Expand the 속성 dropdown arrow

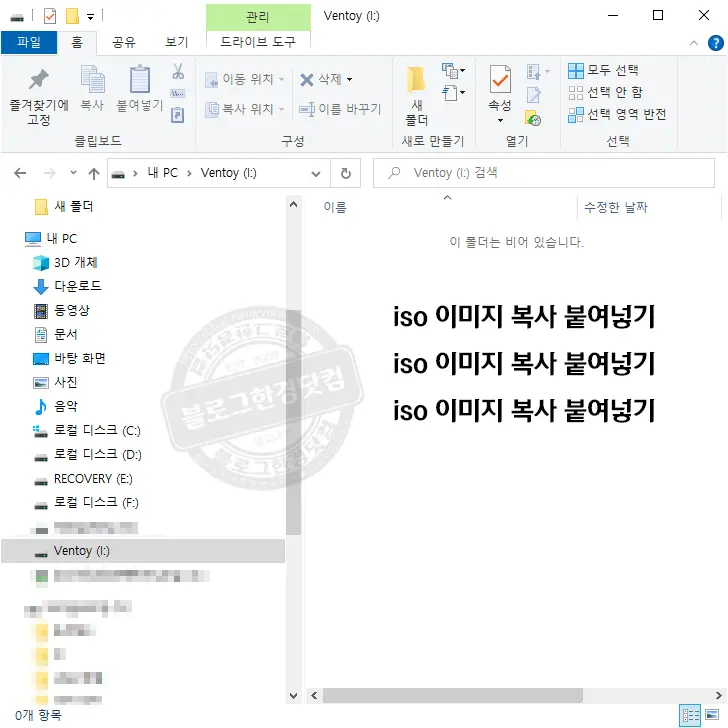(500, 121)
